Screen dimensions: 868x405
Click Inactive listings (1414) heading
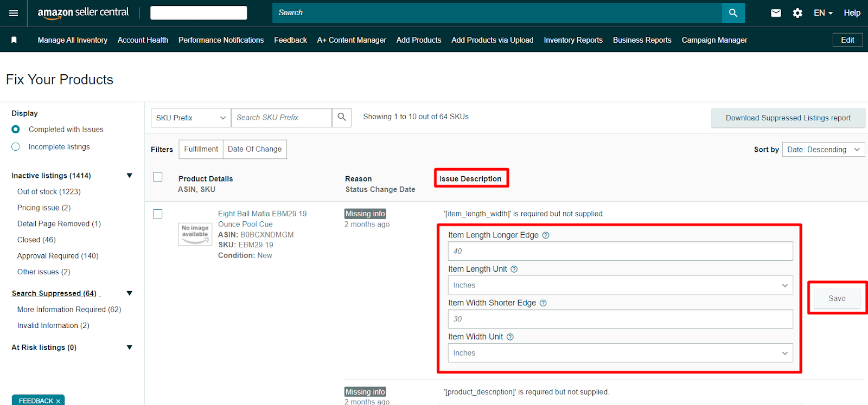[51, 176]
